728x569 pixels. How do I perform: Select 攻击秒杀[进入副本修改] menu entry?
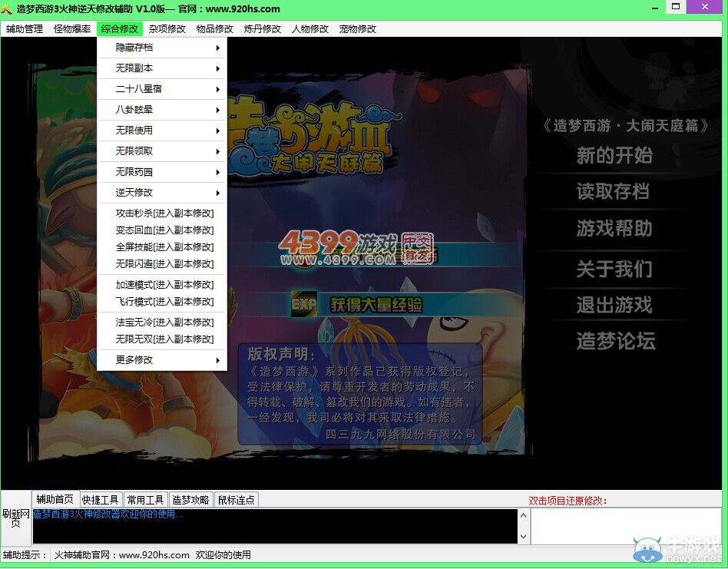click(161, 213)
